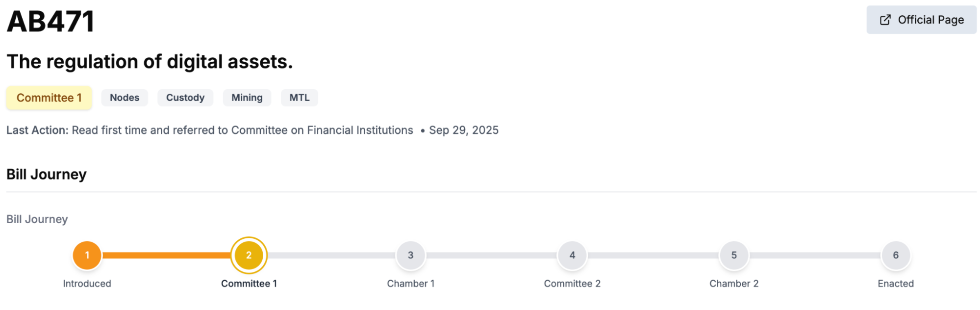Open the Official Page button

921,20
